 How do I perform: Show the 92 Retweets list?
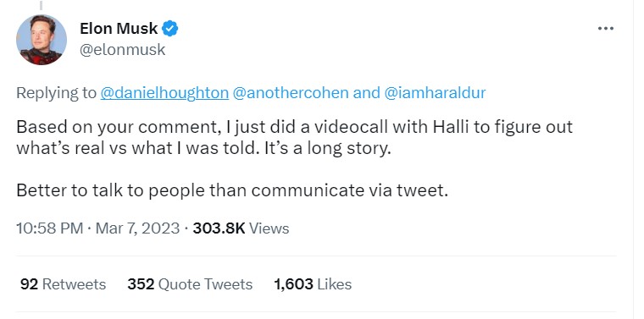tap(63, 284)
